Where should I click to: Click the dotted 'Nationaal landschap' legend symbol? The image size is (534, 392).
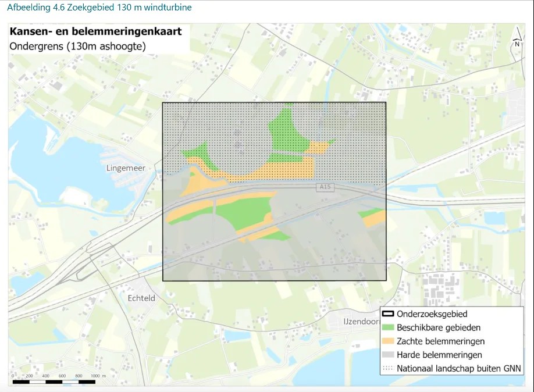pyautogui.click(x=388, y=369)
